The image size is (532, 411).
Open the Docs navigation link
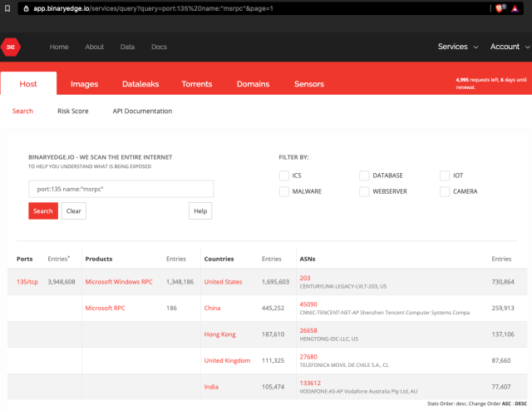tap(159, 47)
